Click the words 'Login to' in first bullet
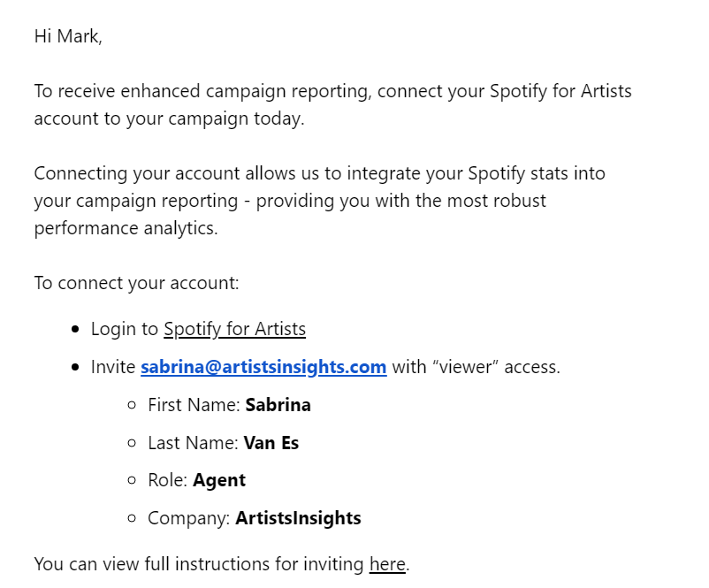The width and height of the screenshot is (709, 588). tap(125, 329)
